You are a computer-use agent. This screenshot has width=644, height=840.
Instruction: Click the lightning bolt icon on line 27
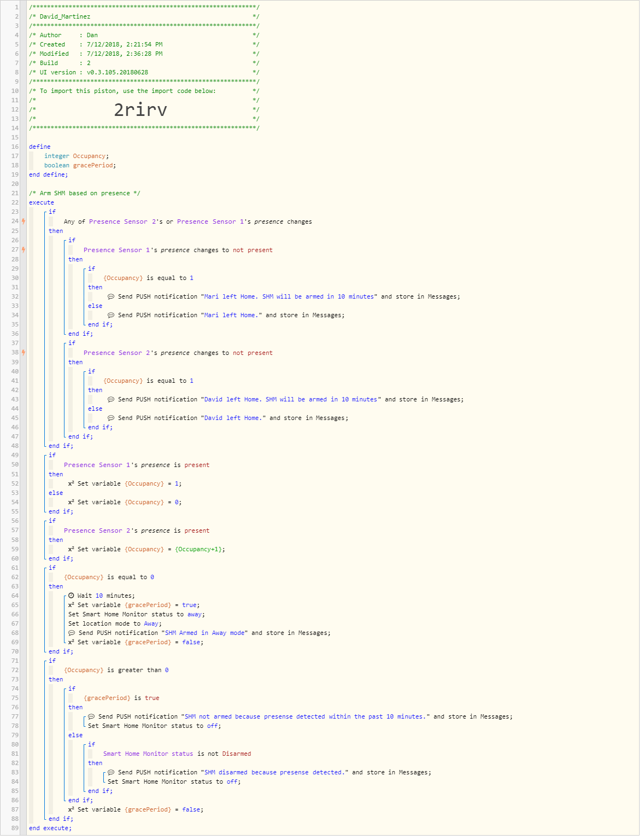point(24,250)
